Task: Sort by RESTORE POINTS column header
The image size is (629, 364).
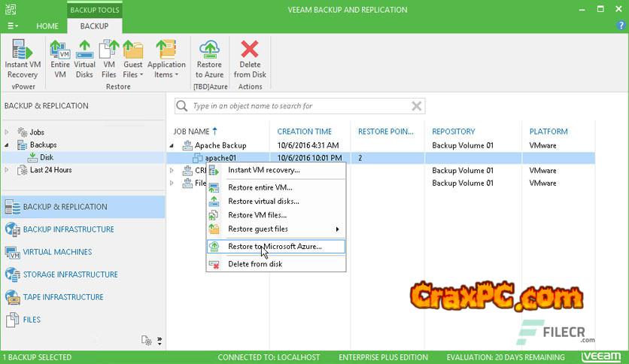Action: coord(385,132)
